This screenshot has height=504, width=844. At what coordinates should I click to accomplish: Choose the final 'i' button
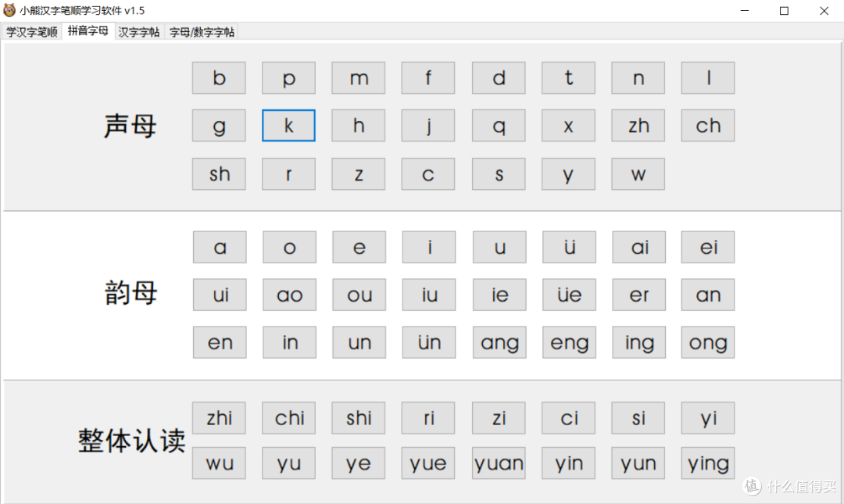tap(429, 247)
